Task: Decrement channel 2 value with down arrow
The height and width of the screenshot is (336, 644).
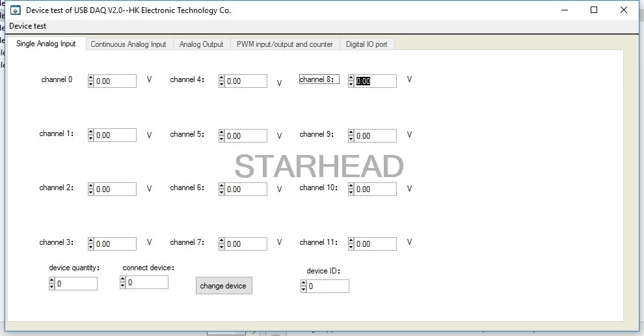Action: click(91, 192)
